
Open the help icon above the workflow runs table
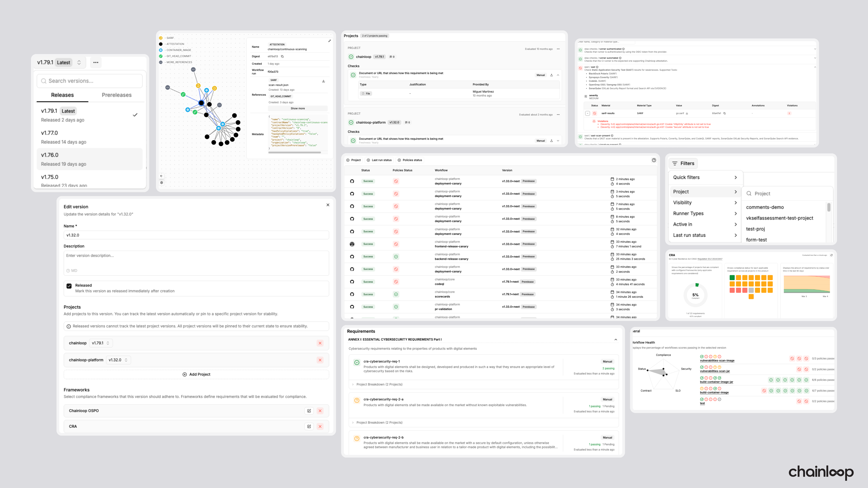[654, 160]
